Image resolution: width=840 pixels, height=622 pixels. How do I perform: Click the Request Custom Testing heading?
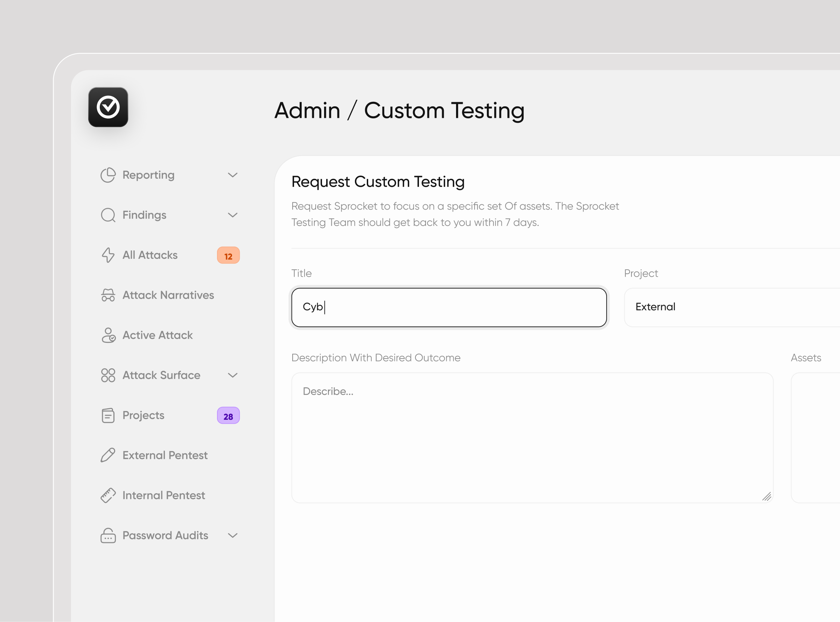click(378, 182)
